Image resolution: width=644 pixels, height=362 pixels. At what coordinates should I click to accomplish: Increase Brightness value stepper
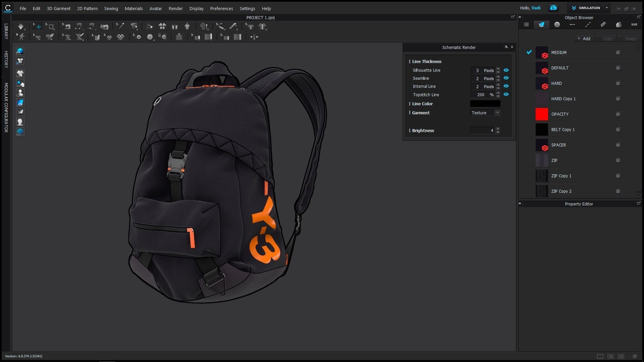498,129
